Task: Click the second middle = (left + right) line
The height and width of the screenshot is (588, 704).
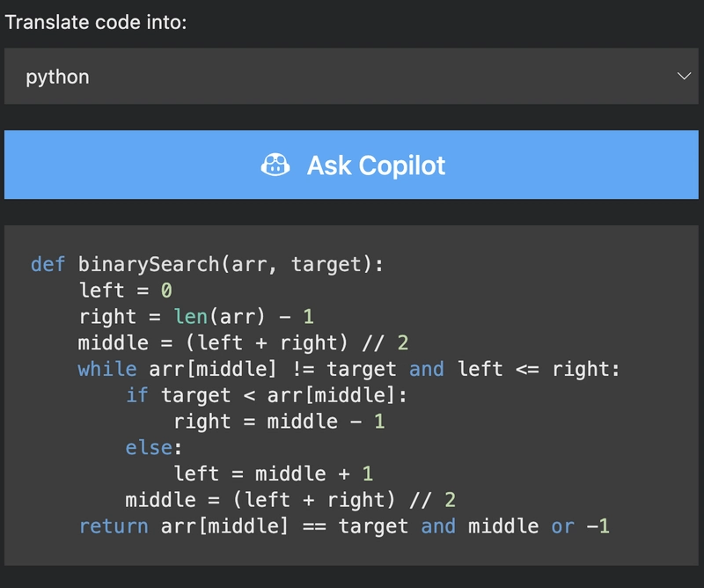Action: (290, 500)
